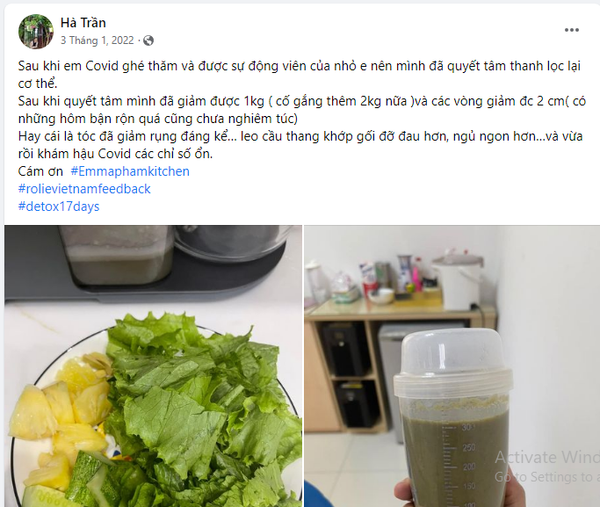Click the text line starting with Cám ơn
The height and width of the screenshot is (507, 600).
point(104,171)
